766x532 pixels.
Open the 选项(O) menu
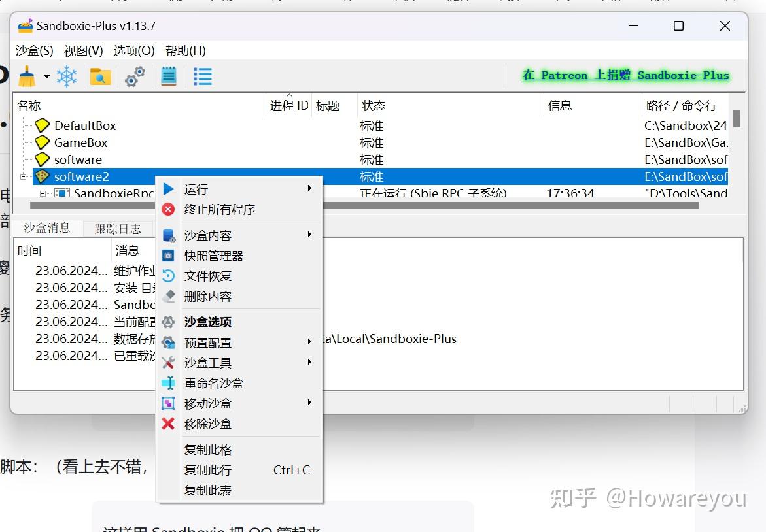tap(133, 50)
